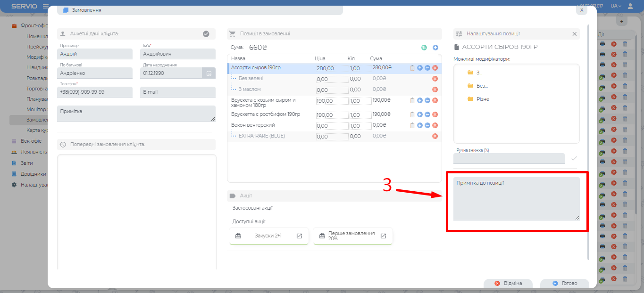This screenshot has height=293, width=644.
Task: Increase quantity of Бекон венгерский
Action: [x=419, y=125]
